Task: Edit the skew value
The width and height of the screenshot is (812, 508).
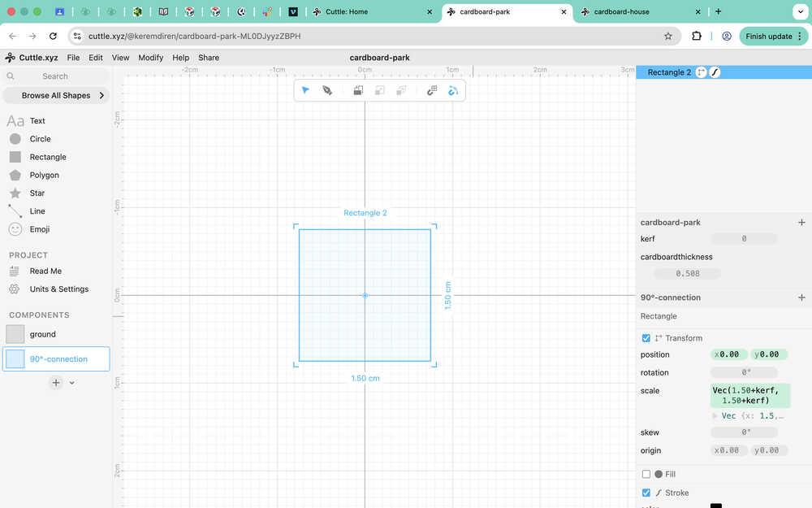Action: (x=744, y=432)
